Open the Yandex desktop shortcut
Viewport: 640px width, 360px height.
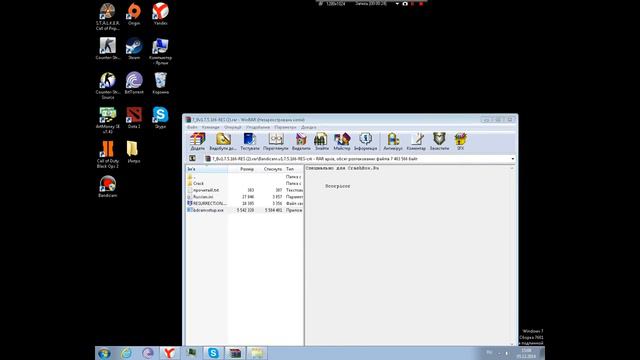click(x=160, y=14)
